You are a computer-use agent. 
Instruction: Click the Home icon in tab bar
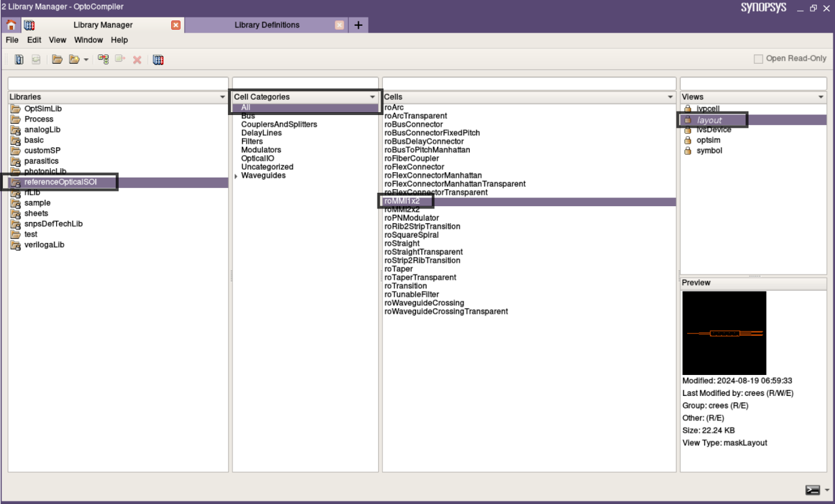coord(11,25)
